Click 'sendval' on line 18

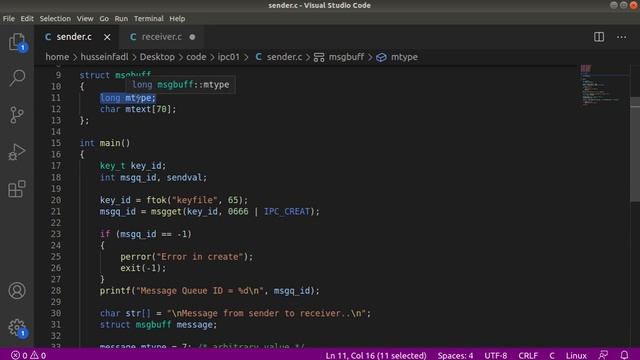coord(184,178)
